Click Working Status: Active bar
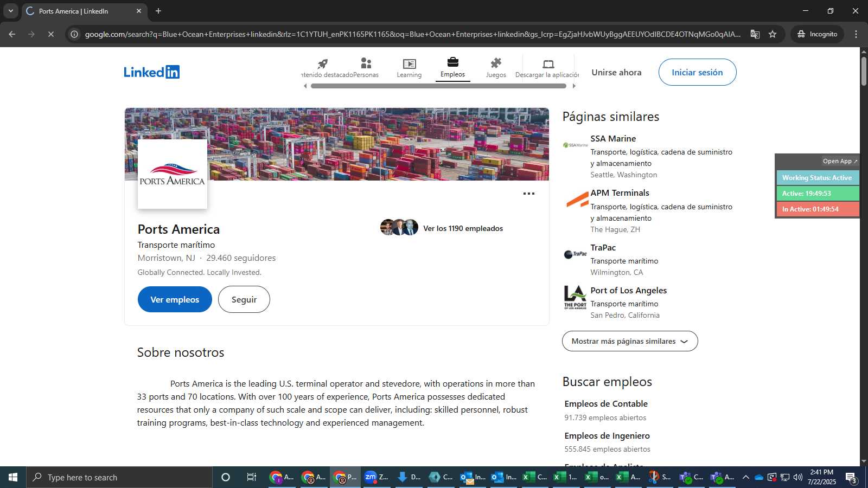The height and width of the screenshot is (488, 868). click(817, 178)
